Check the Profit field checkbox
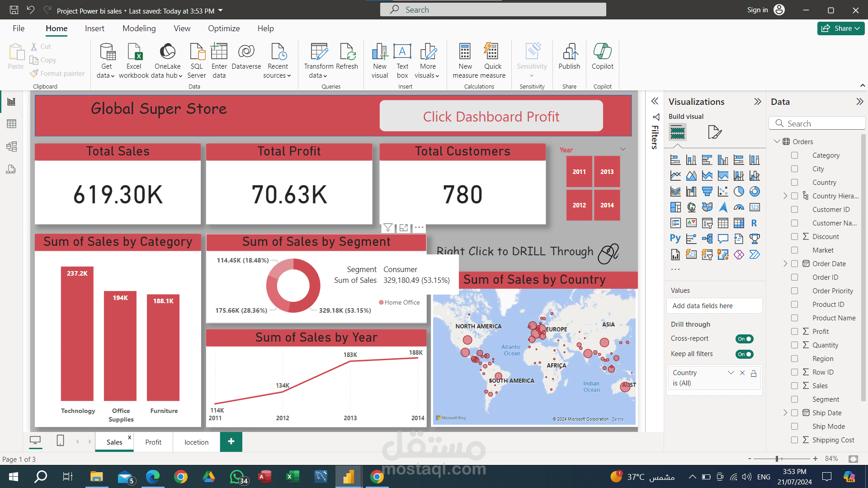This screenshot has width=868, height=488. pos(794,332)
